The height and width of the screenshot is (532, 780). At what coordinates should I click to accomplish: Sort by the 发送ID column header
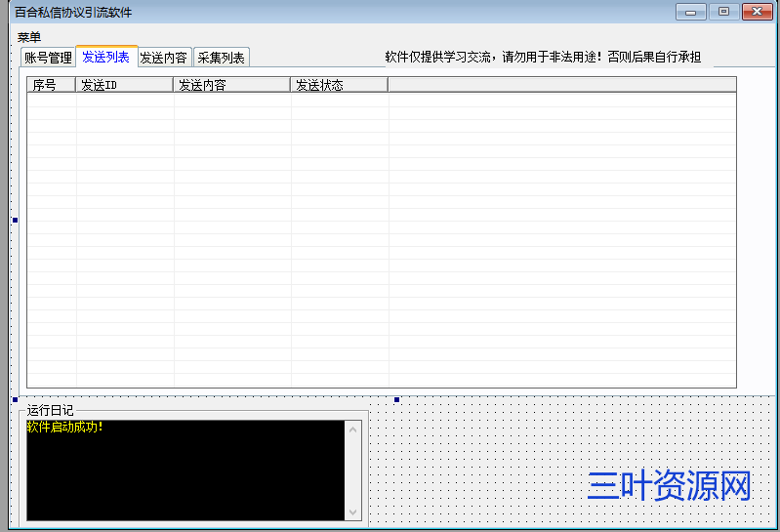[124, 85]
